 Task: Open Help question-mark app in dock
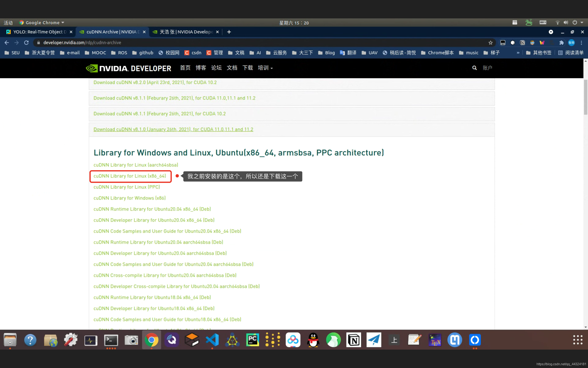point(30,340)
